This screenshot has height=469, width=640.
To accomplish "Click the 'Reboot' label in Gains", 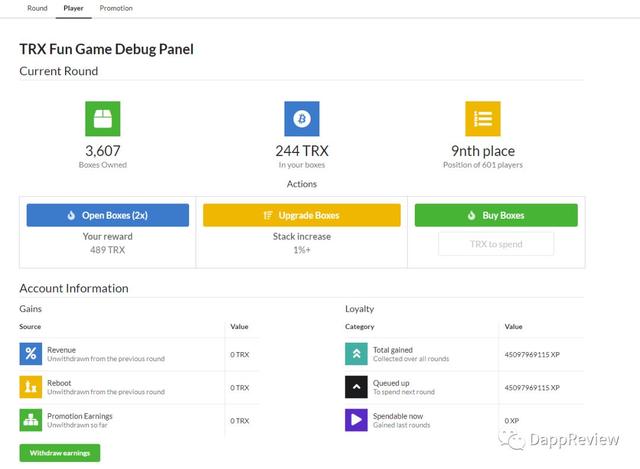I will [59, 383].
